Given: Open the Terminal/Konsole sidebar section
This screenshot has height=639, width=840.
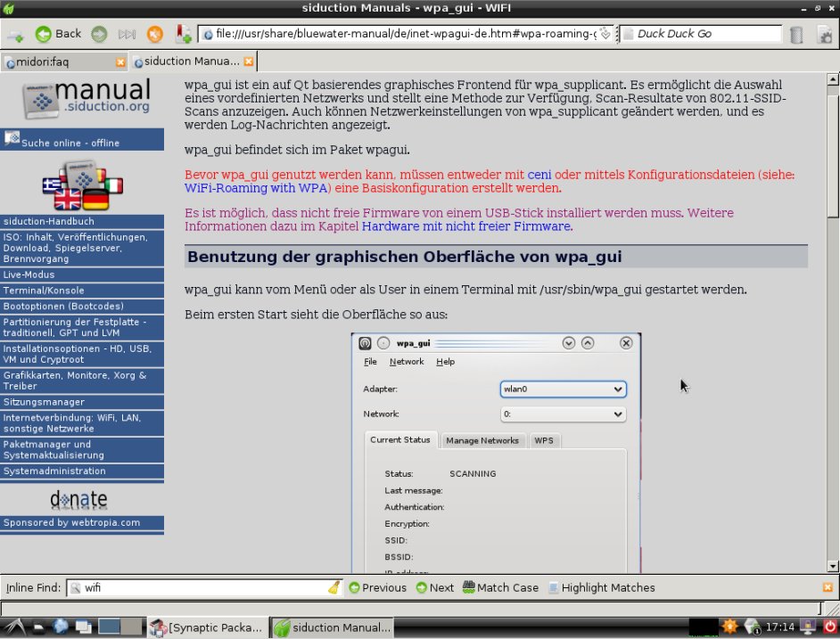Looking at the screenshot, I should click(82, 291).
